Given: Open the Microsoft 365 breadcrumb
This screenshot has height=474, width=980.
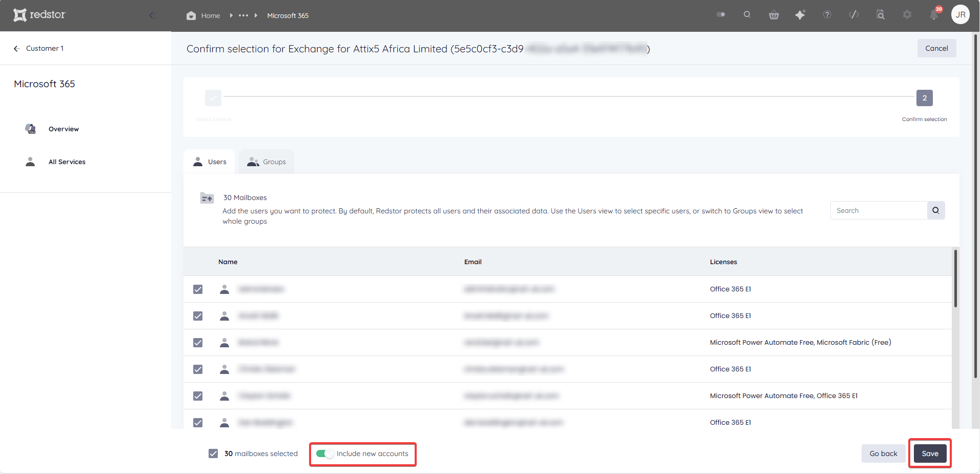Looking at the screenshot, I should 288,15.
